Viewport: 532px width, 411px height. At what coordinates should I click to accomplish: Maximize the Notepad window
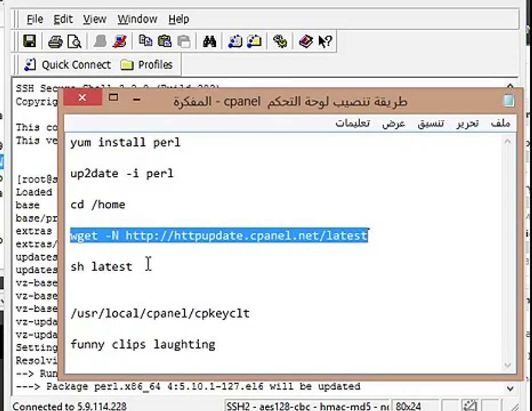pyautogui.click(x=114, y=98)
